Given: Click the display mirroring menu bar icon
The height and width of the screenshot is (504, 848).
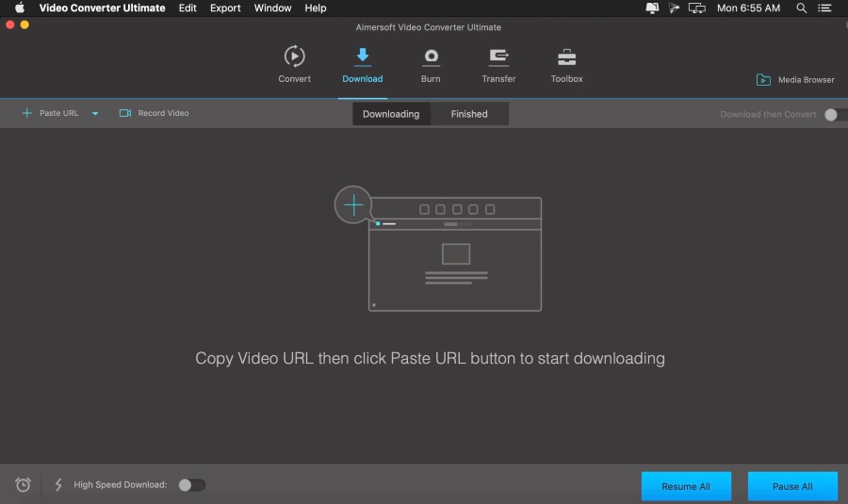Looking at the screenshot, I should (696, 8).
